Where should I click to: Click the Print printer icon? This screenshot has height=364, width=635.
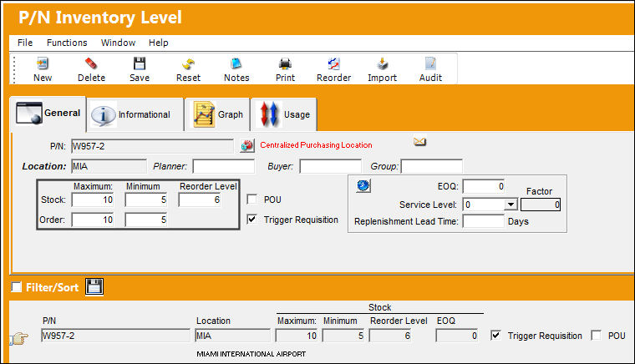[x=285, y=63]
